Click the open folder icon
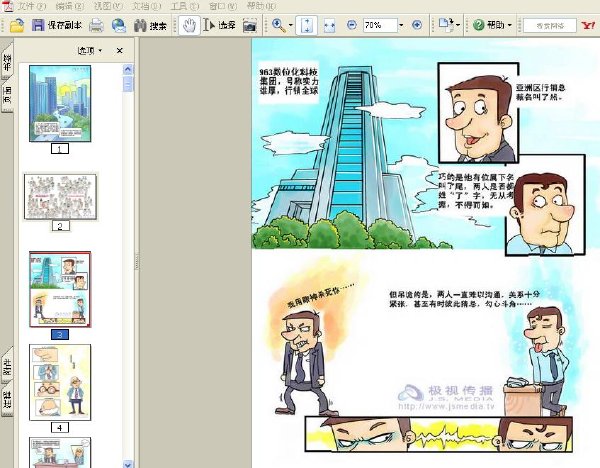Image resolution: width=600 pixels, height=468 pixels. pyautogui.click(x=17, y=26)
